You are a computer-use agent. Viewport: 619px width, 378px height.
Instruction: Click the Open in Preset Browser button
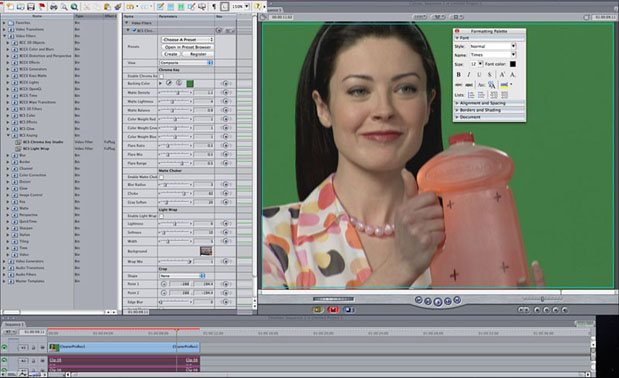tap(188, 47)
